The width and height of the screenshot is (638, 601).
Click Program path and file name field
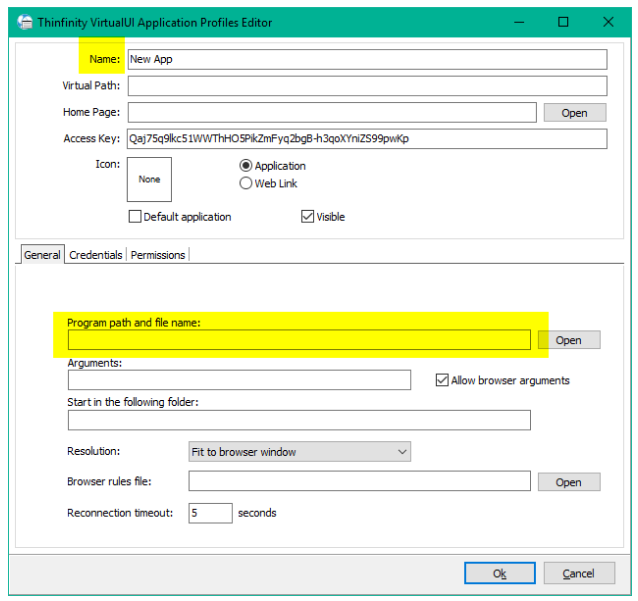299,340
